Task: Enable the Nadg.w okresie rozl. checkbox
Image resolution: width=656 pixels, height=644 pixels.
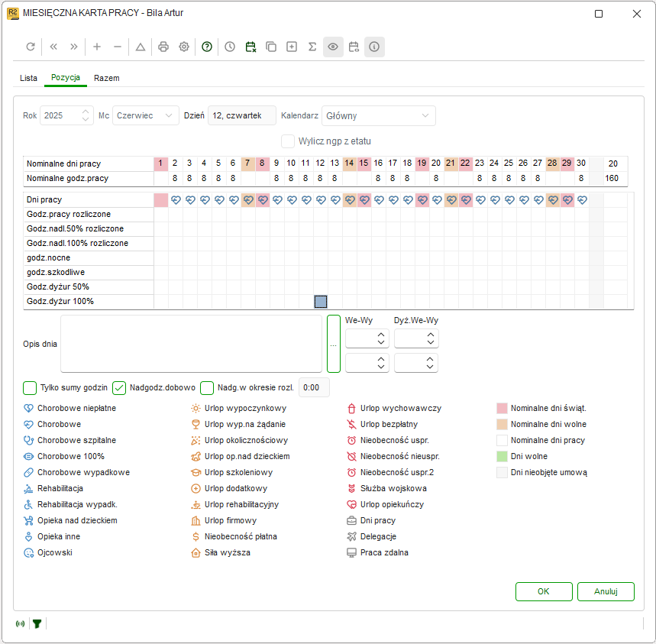Action: (207, 388)
